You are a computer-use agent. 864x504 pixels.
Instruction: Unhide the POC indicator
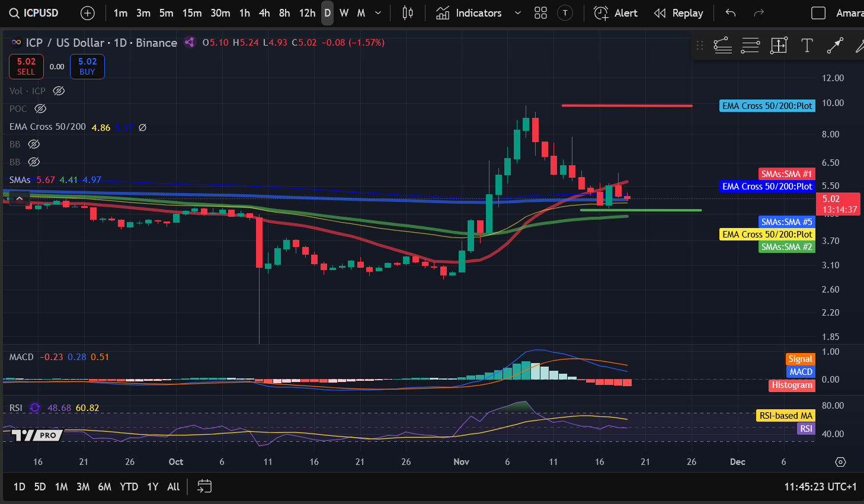click(40, 108)
